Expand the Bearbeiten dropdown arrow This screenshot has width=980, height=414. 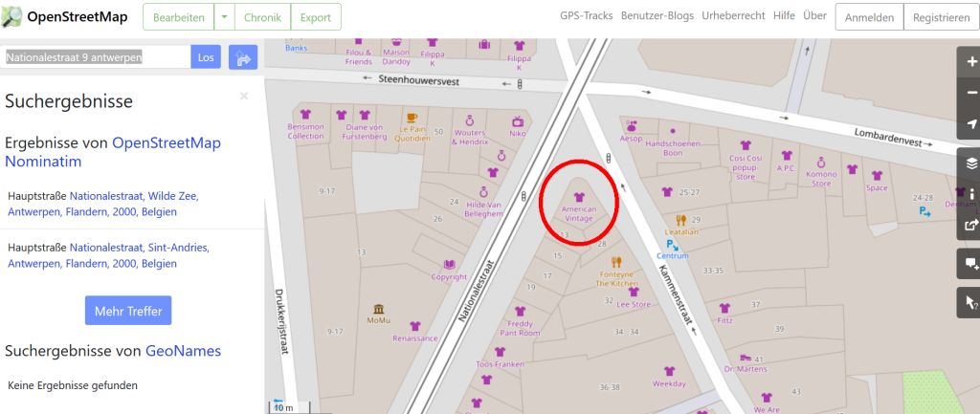coord(224,17)
